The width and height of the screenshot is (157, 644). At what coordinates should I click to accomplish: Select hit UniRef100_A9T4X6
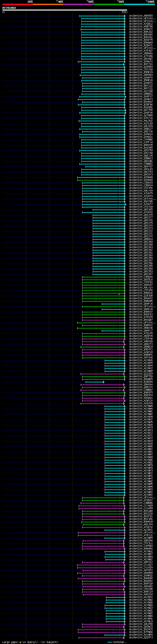pos(141,358)
